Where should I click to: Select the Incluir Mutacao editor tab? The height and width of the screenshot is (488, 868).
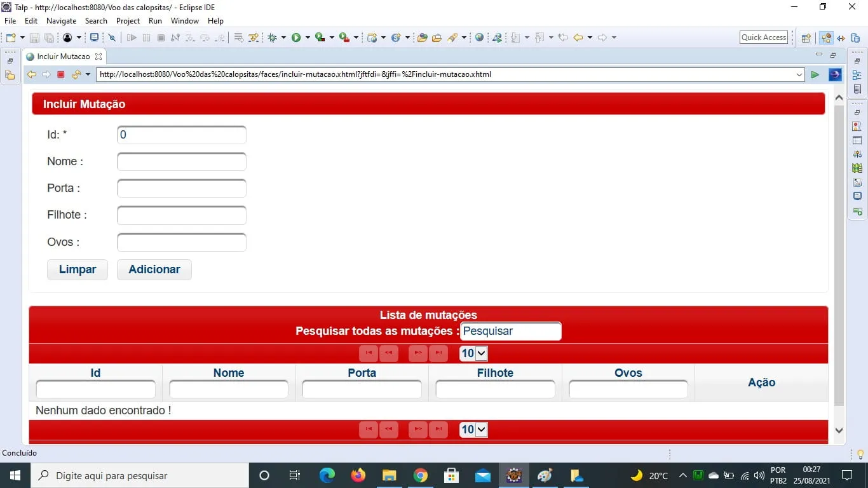point(64,57)
